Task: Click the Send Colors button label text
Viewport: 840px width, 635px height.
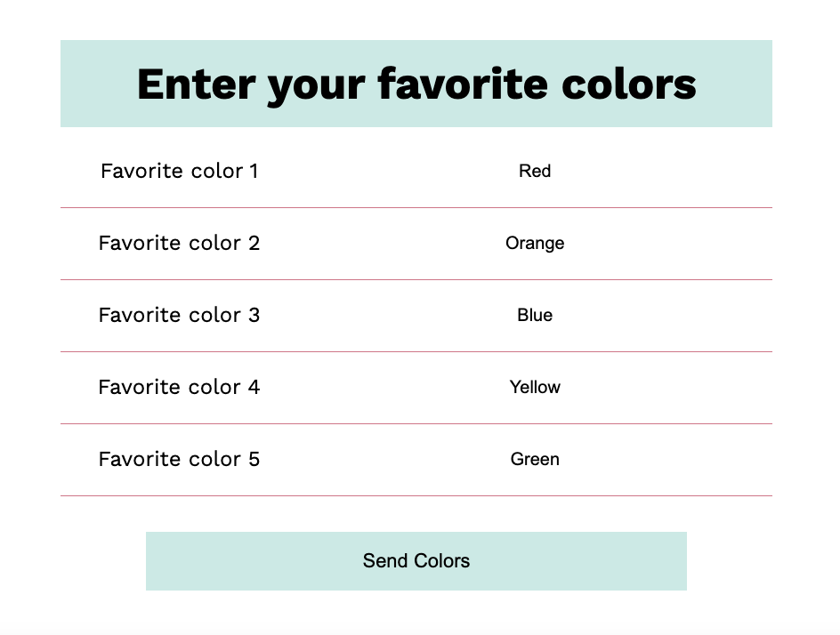Action: tap(416, 561)
